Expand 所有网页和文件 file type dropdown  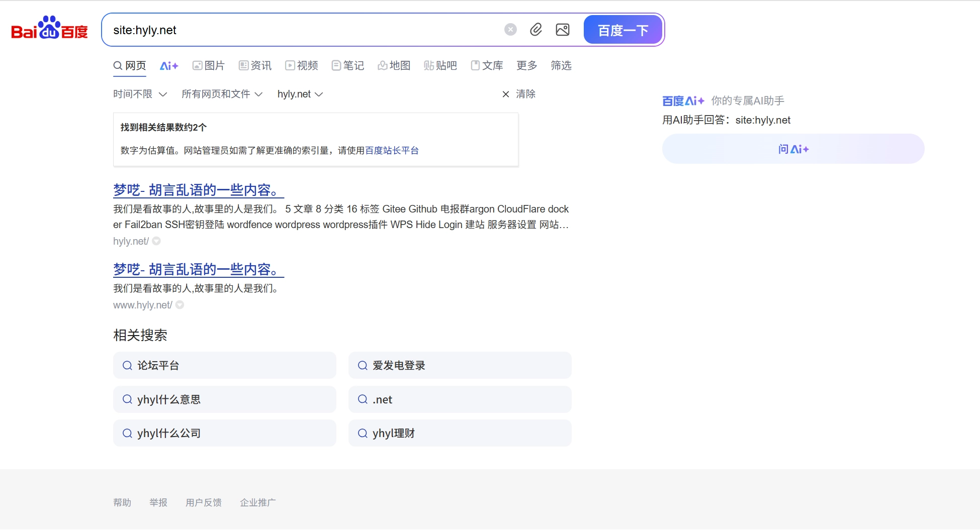point(222,94)
